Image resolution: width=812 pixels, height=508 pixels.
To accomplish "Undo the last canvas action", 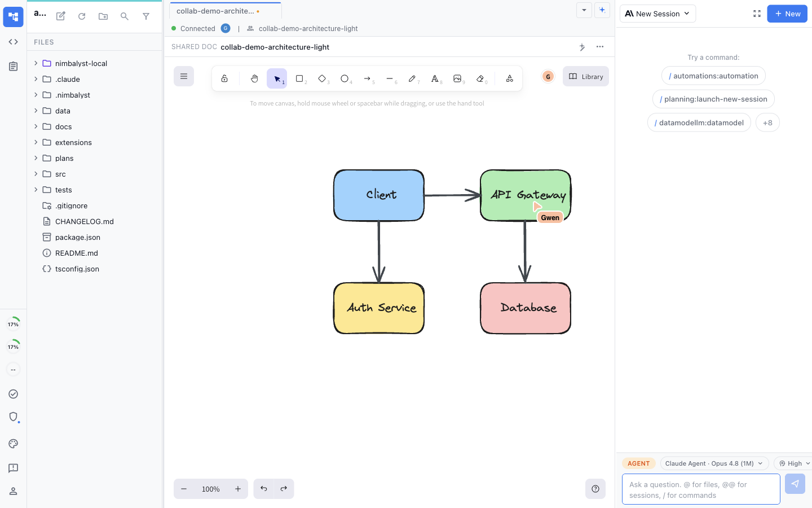I will pos(264,489).
